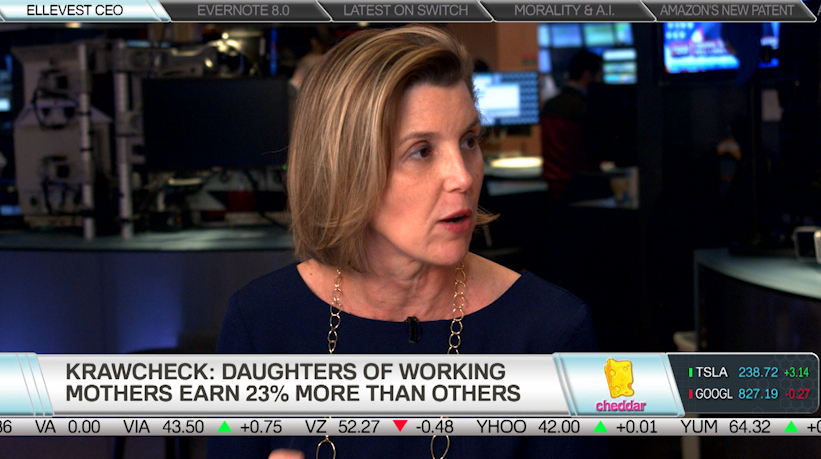
Task: Click the YUM 64.32 ticker entry
Action: coord(726,427)
